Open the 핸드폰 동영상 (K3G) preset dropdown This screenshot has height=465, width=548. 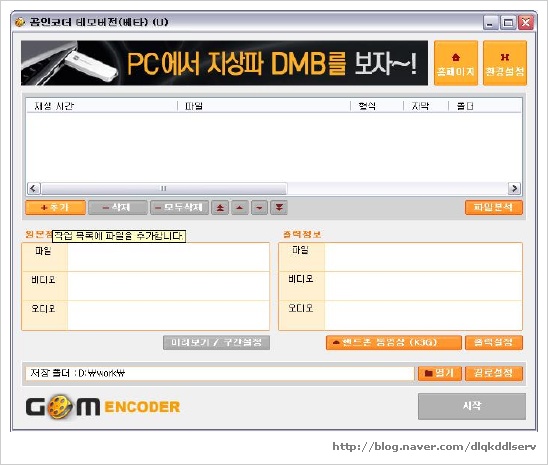(x=394, y=342)
